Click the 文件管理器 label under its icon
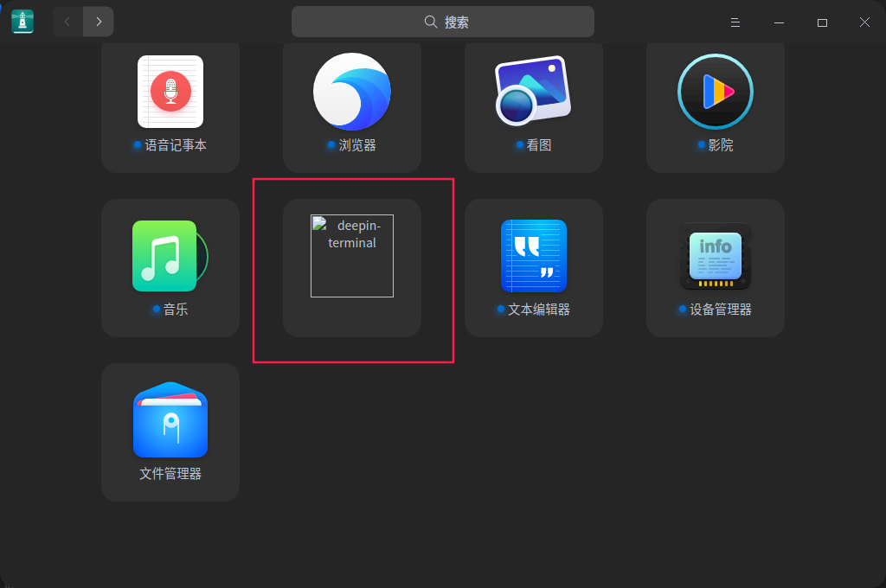 click(x=170, y=474)
